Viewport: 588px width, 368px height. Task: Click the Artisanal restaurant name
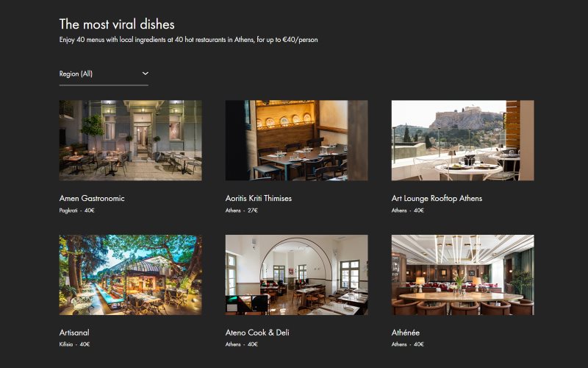[74, 333]
